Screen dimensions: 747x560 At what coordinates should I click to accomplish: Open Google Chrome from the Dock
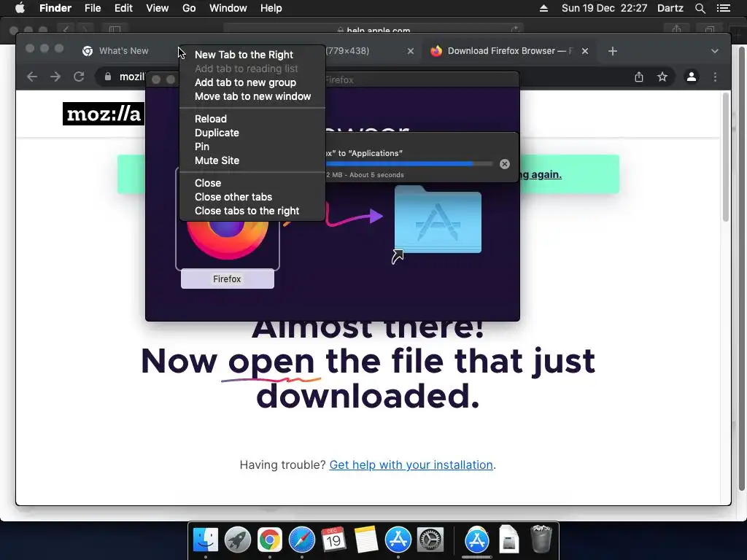click(x=270, y=540)
